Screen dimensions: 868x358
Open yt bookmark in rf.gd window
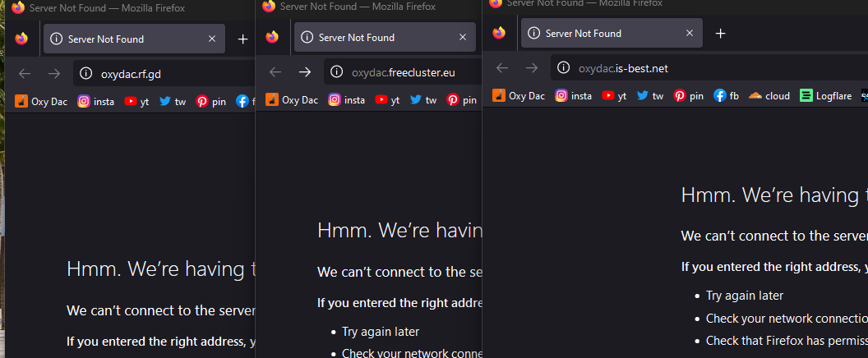tap(136, 102)
